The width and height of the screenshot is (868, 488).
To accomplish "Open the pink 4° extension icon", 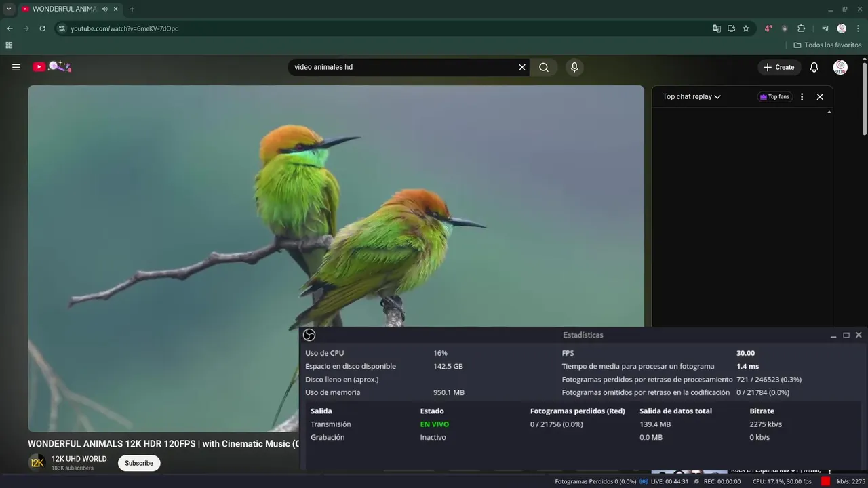I will 768,28.
